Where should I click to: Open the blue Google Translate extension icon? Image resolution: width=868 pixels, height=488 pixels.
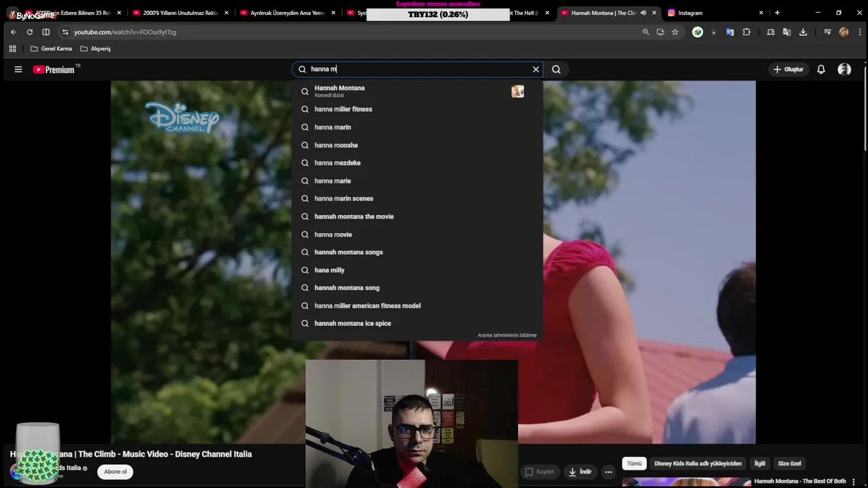730,32
